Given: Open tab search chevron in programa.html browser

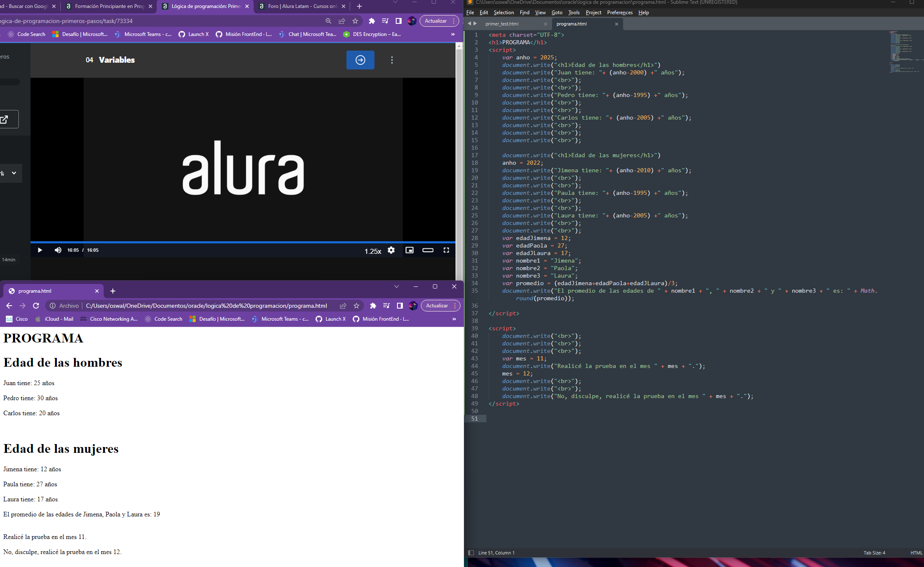Looking at the screenshot, I should (x=397, y=286).
